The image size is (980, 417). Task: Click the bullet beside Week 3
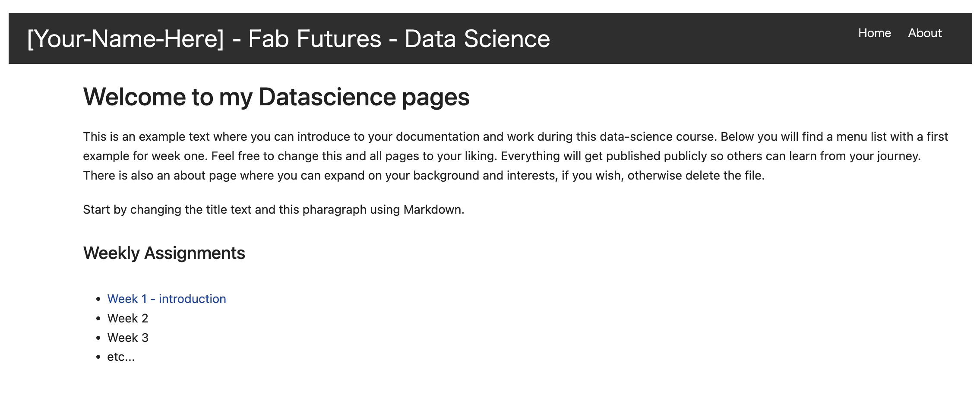coord(98,338)
